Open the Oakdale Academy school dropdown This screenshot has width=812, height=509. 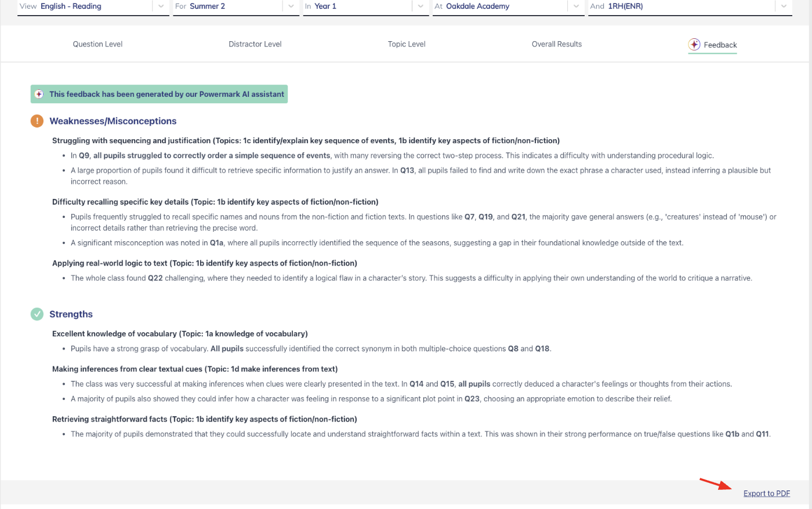tap(575, 6)
